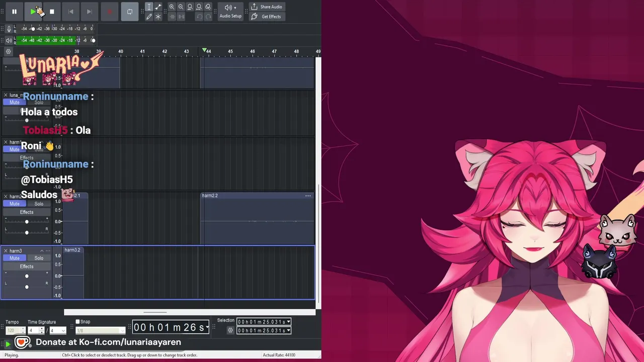
Task: Toggle Mute on the harm1 track
Action: [x=14, y=149]
